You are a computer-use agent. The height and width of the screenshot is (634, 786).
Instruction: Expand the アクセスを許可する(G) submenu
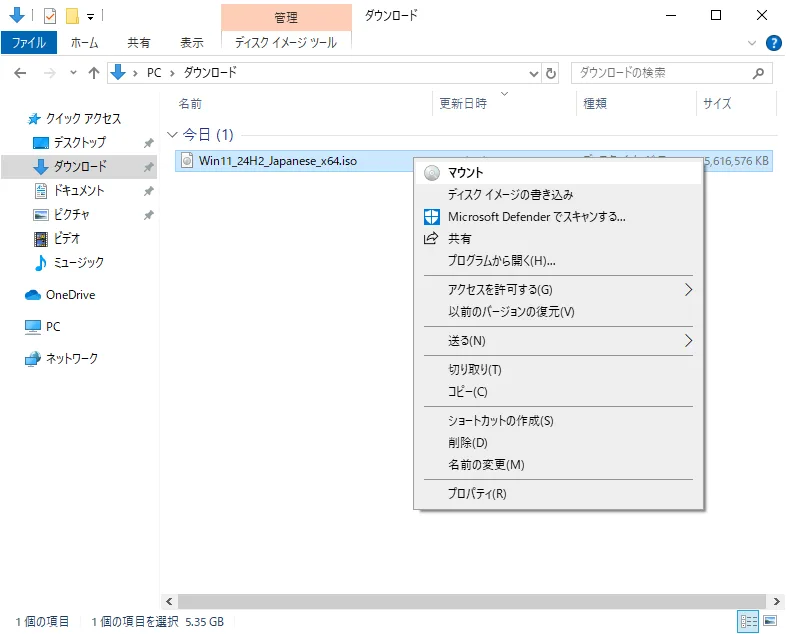(558, 290)
